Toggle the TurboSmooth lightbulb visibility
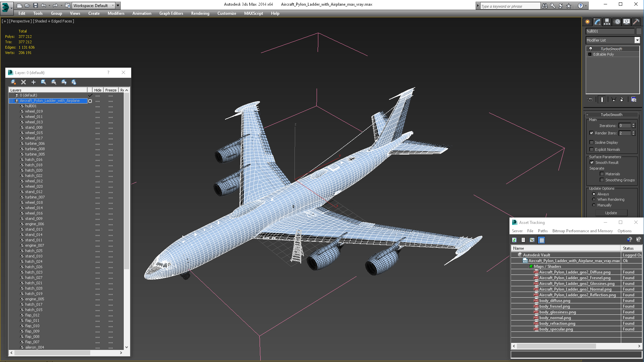644x362 pixels. pos(591,49)
